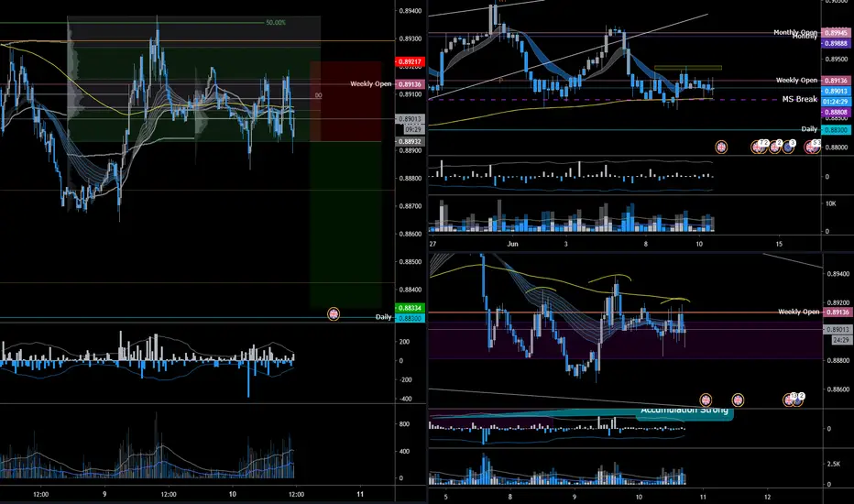Select the Weekly Open text, bottom-right chart

click(798, 312)
